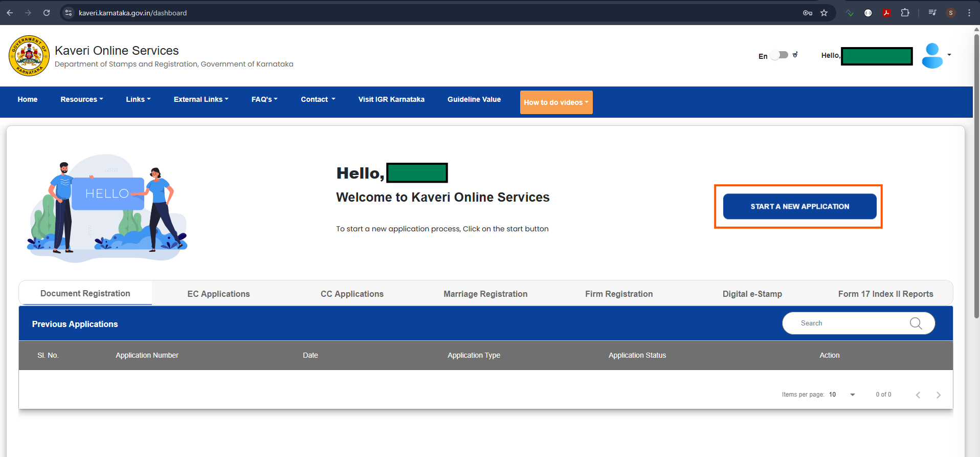Switch to Document Registration tab
Image resolution: width=980 pixels, height=457 pixels.
click(85, 293)
